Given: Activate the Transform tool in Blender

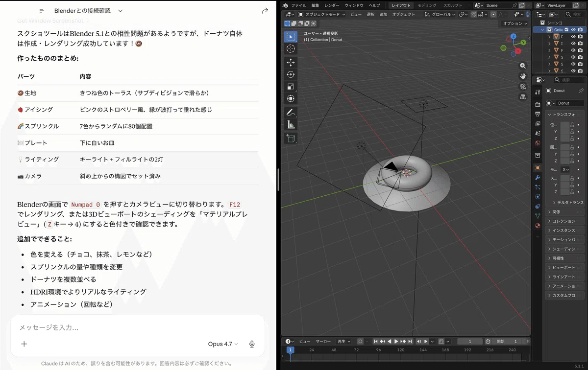Looking at the screenshot, I should click(x=291, y=98).
